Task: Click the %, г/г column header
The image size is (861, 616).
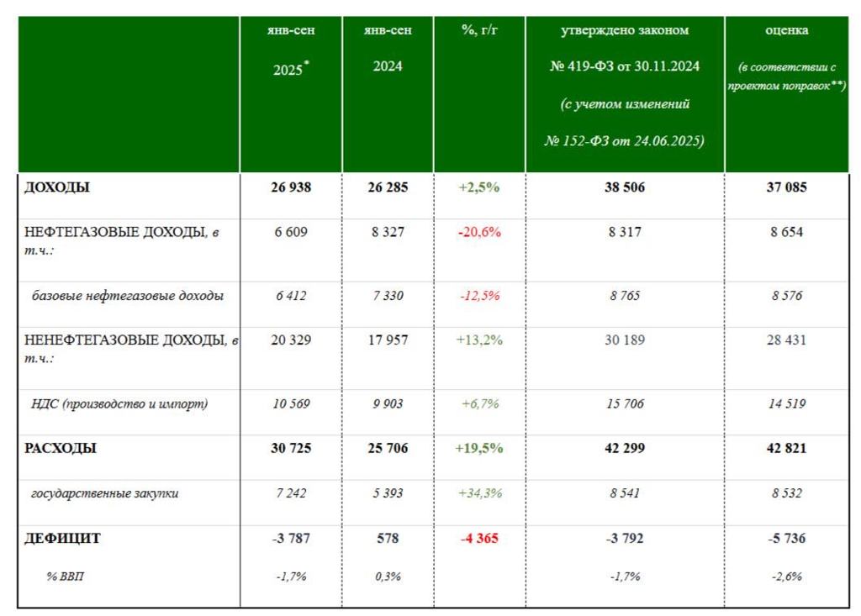Action: [479, 30]
